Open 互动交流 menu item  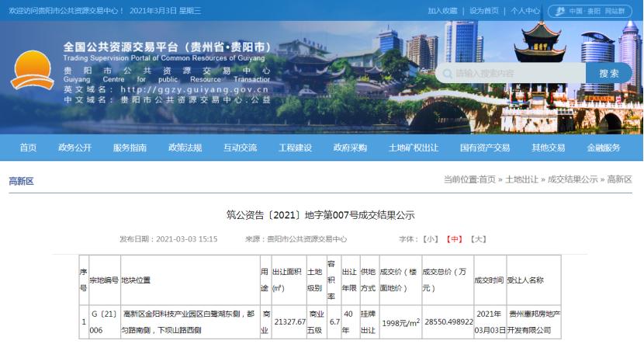pyautogui.click(x=240, y=148)
